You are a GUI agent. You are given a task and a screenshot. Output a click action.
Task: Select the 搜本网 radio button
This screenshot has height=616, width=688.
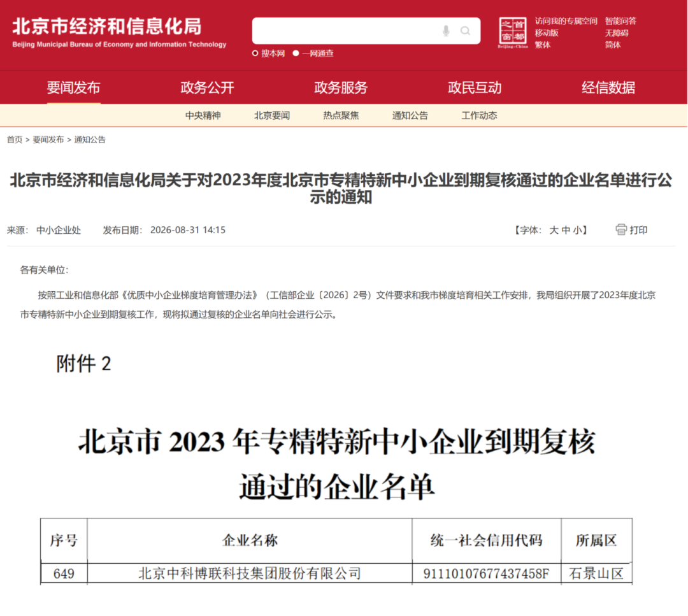[x=255, y=54]
